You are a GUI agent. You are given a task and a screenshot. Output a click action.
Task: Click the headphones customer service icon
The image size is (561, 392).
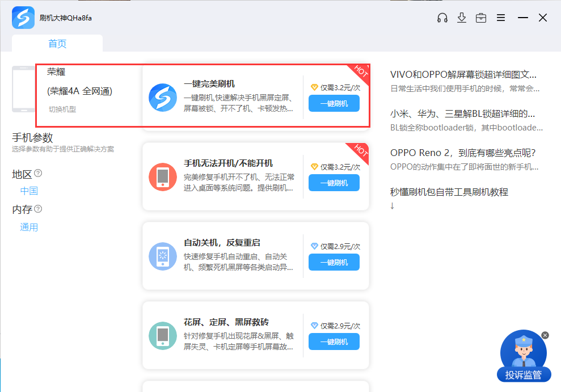[442, 18]
